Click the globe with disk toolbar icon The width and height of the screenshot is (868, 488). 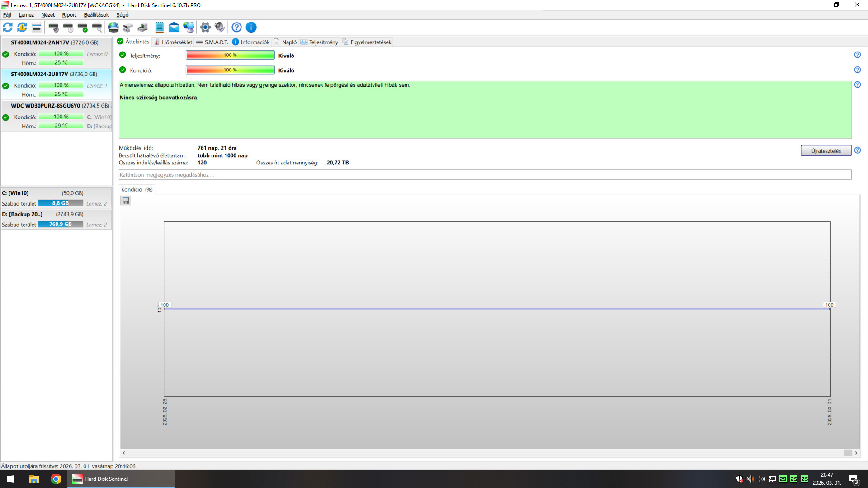coord(113,28)
